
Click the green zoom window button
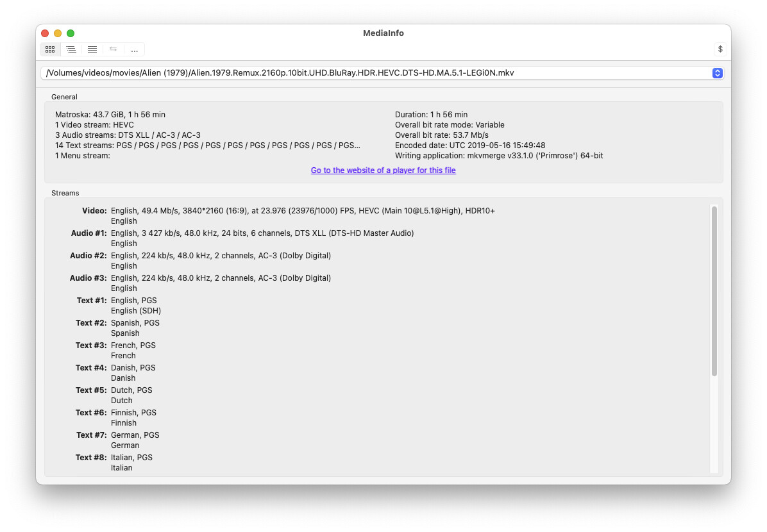coord(71,33)
